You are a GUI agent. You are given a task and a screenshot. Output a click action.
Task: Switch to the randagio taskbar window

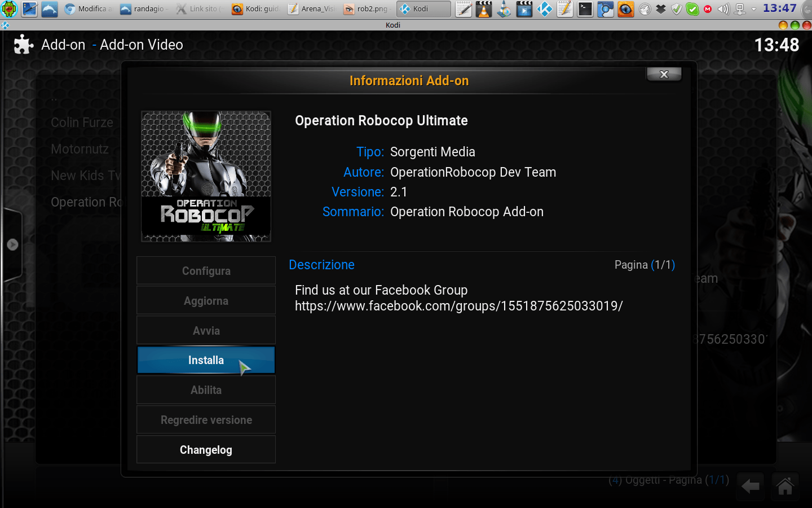tap(144, 8)
